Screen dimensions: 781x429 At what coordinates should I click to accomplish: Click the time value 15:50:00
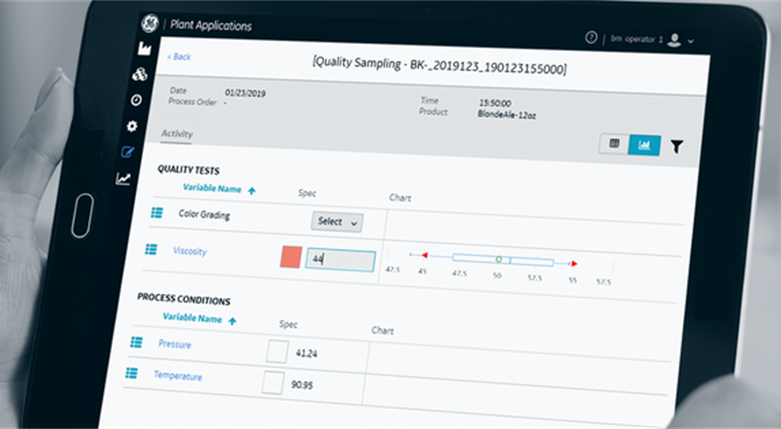(x=495, y=103)
